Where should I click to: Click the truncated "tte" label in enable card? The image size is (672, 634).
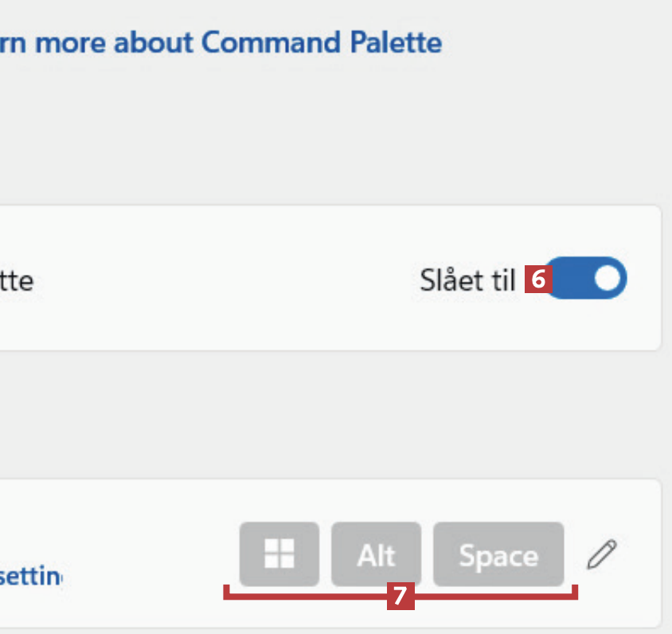click(x=16, y=281)
